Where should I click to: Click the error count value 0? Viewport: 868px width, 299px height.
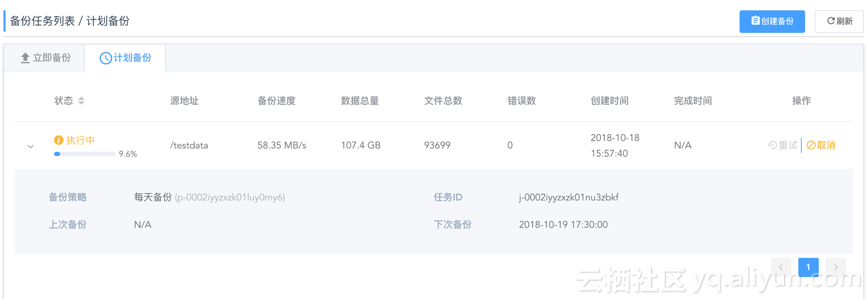click(x=510, y=145)
